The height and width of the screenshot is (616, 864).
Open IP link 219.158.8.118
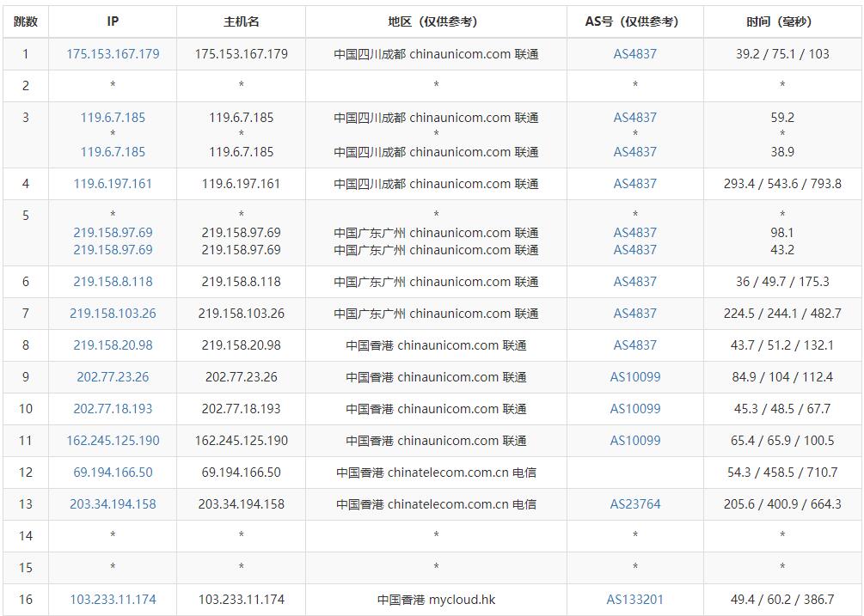113,282
